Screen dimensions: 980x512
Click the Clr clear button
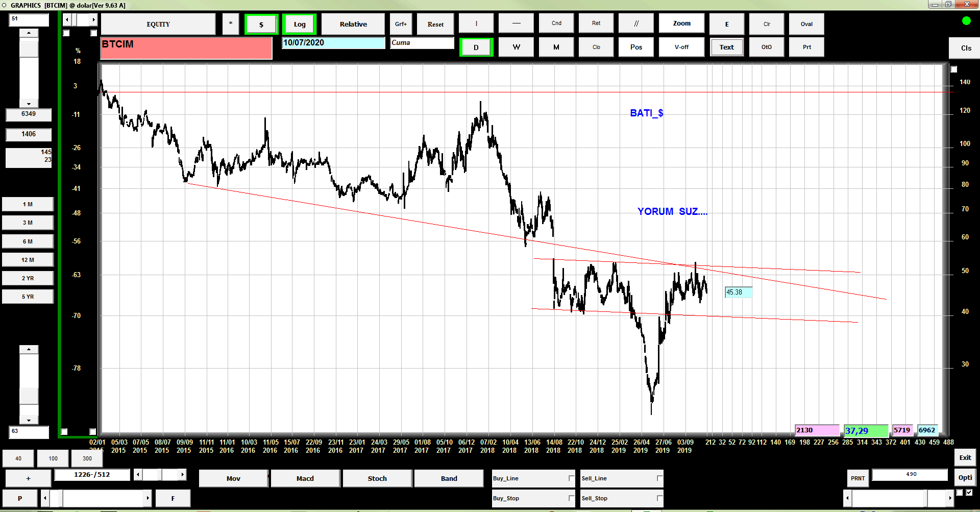click(x=767, y=24)
